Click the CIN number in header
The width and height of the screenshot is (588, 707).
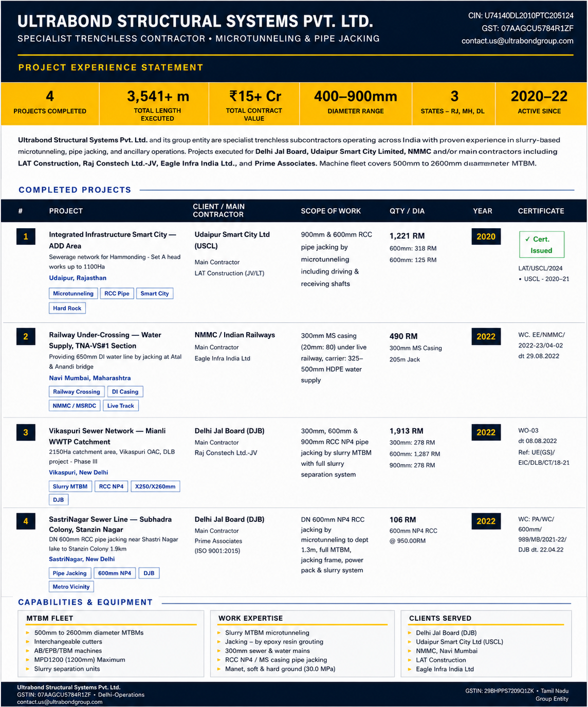[521, 16]
